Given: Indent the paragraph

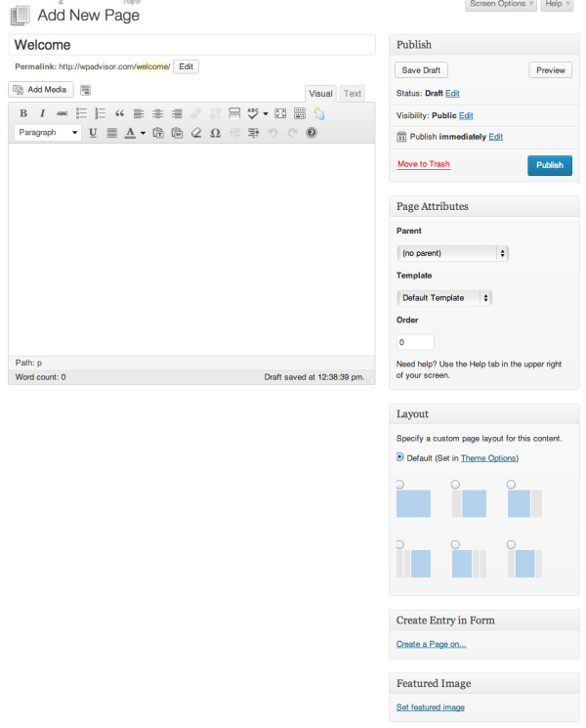Looking at the screenshot, I should point(253,133).
